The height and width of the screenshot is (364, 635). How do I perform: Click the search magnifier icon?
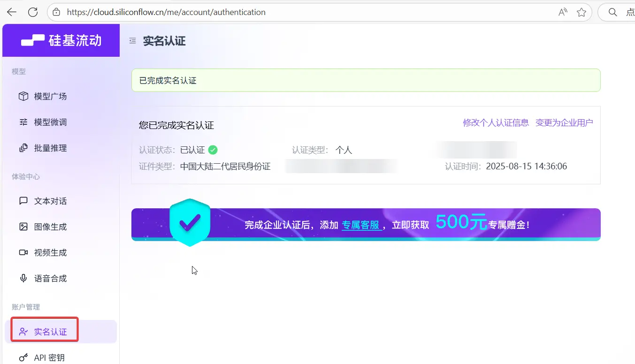pyautogui.click(x=612, y=12)
